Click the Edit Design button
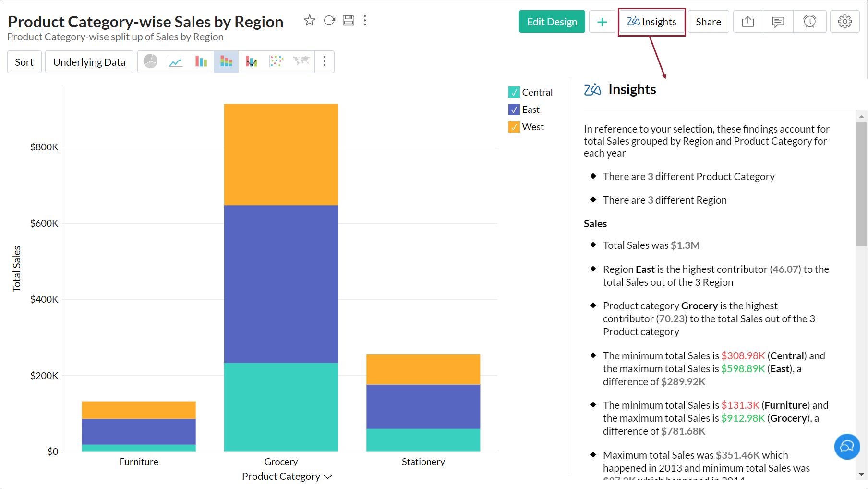The height and width of the screenshot is (489, 868). coord(552,22)
